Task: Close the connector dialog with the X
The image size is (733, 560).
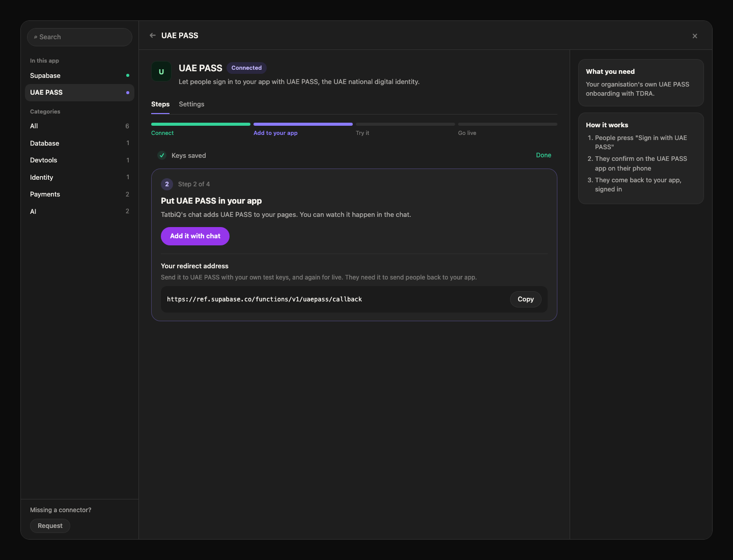Action: [695, 36]
